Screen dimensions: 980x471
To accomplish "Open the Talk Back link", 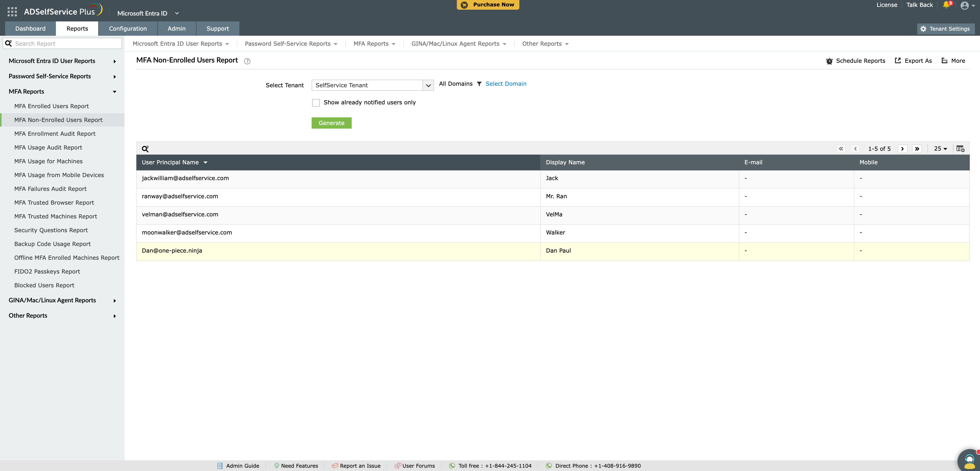I will 920,5.
